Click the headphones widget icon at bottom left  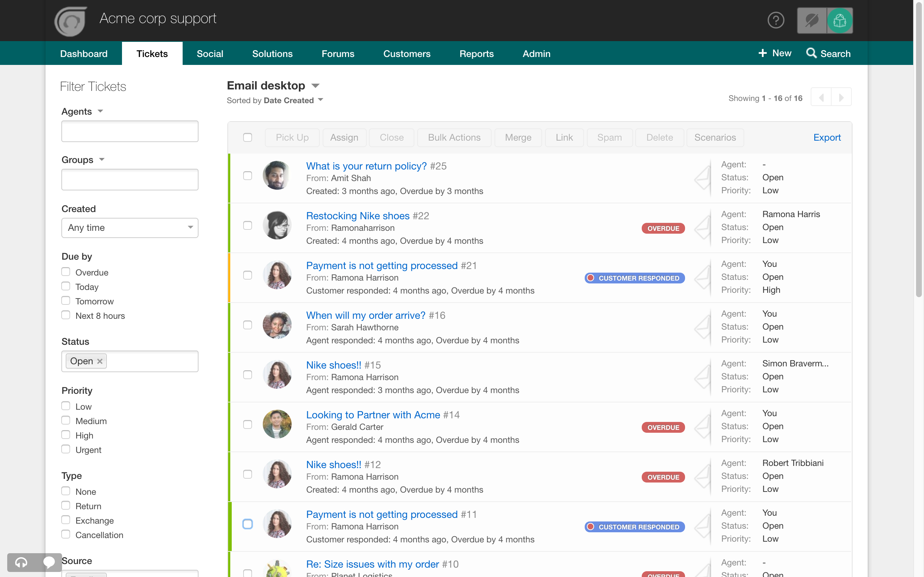21,563
